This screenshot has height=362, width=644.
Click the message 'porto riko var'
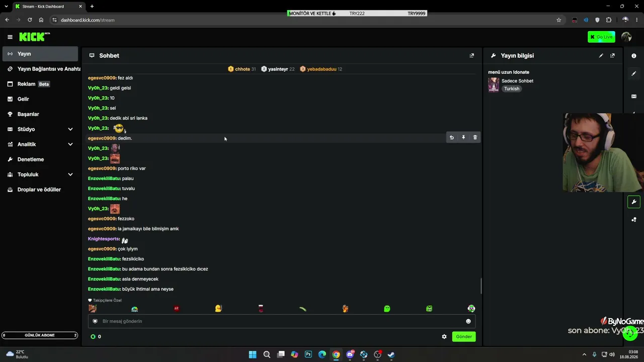132,168
